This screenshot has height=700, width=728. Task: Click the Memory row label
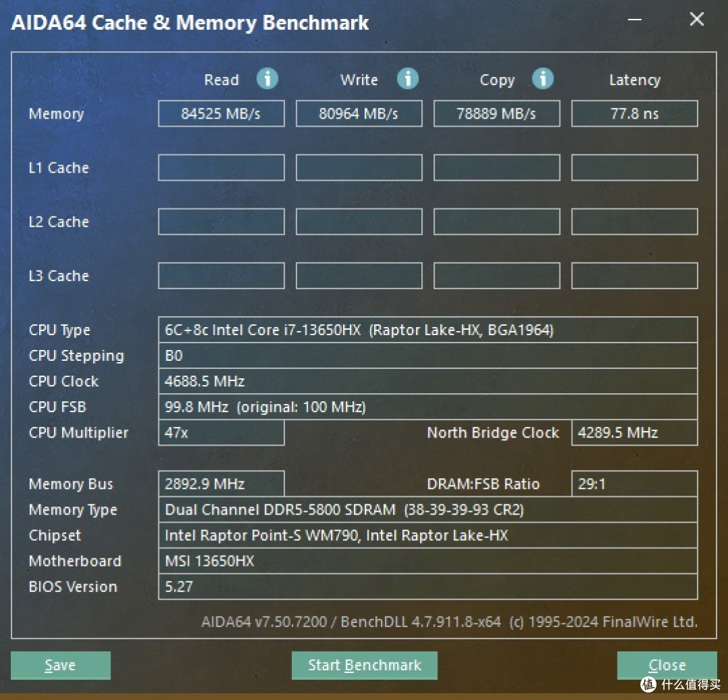[56, 114]
